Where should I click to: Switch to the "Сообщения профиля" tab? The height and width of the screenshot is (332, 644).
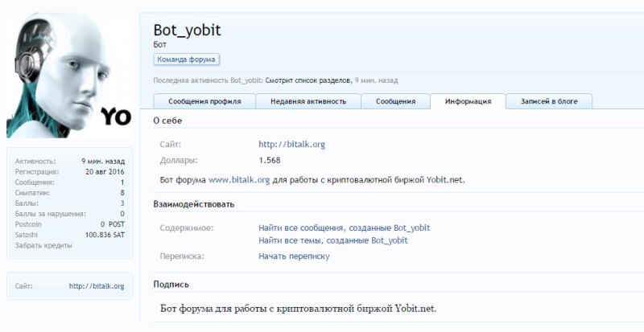click(x=204, y=101)
